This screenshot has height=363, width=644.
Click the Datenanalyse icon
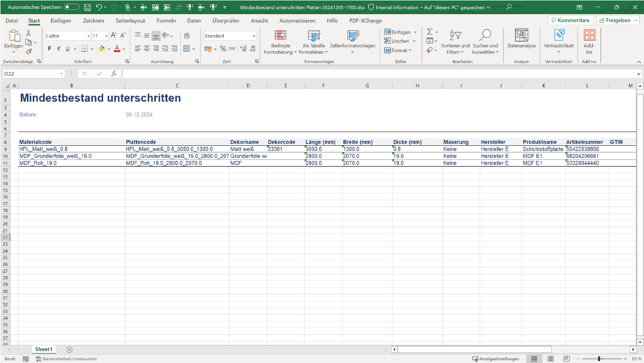(522, 36)
